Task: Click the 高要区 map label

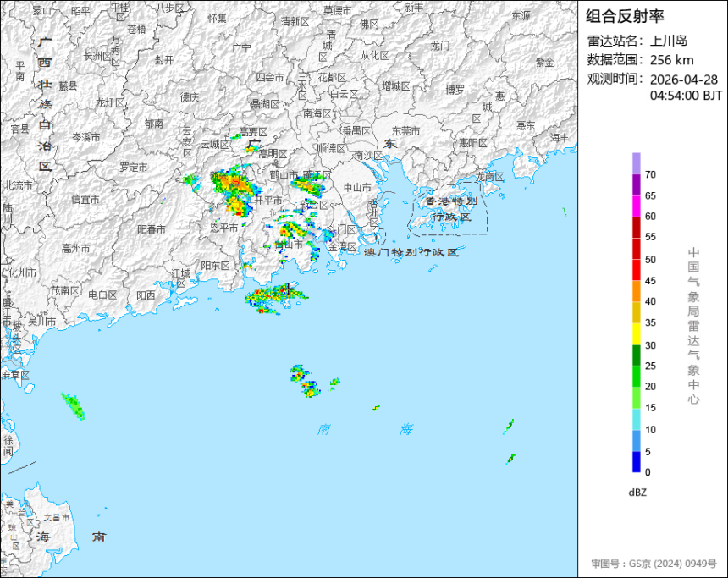Action: [253, 132]
